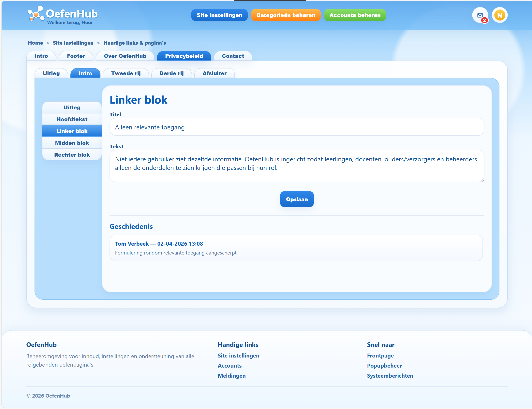Open the Afsluiter tab
Screen dimensions: 532x409
coord(214,73)
